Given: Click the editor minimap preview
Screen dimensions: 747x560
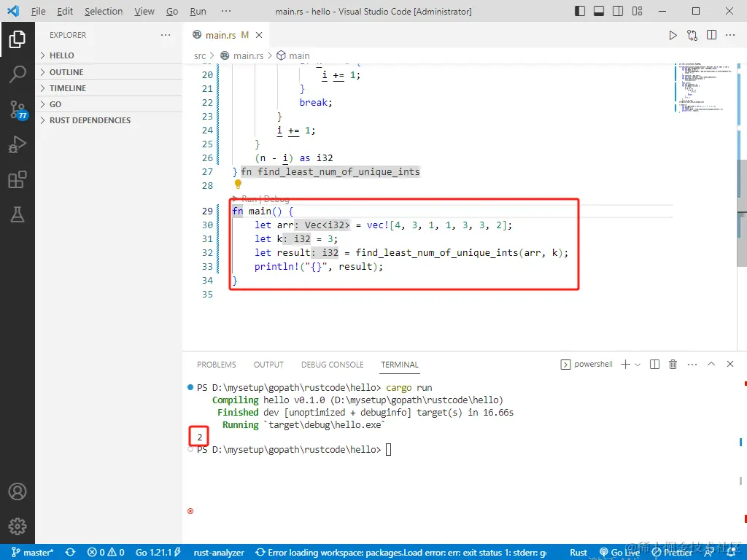Looking at the screenshot, I should click(x=704, y=88).
